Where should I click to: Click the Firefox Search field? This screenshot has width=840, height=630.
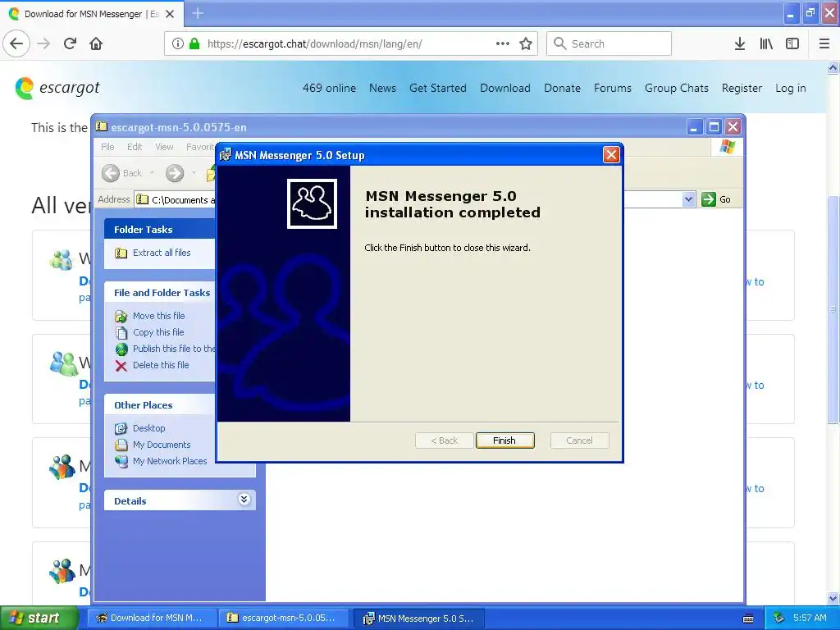click(x=609, y=43)
